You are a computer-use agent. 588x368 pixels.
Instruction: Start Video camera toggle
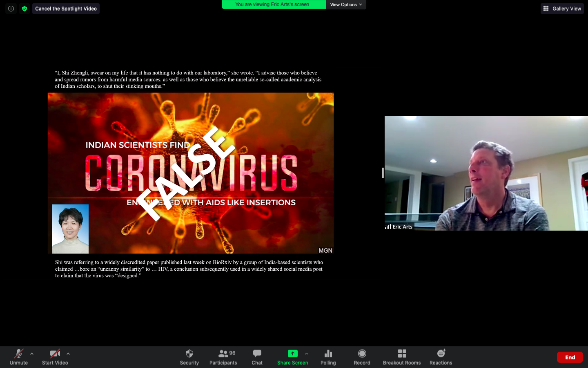pyautogui.click(x=55, y=357)
